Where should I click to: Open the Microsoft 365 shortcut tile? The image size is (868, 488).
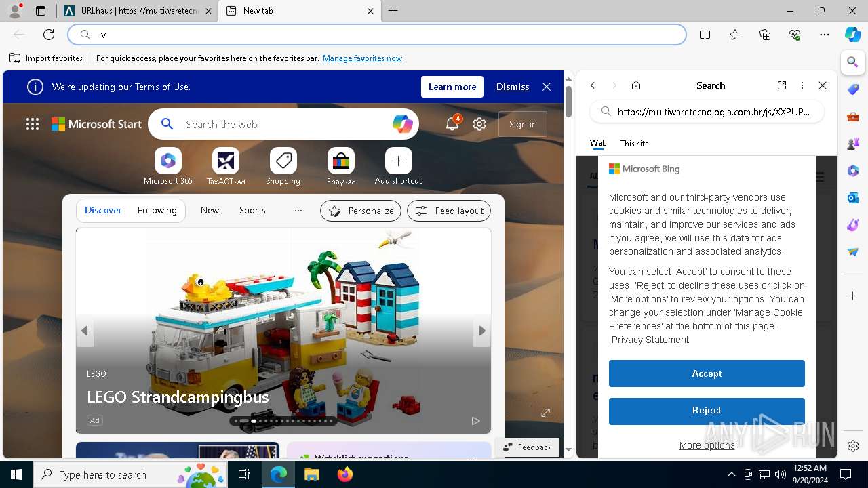point(168,167)
